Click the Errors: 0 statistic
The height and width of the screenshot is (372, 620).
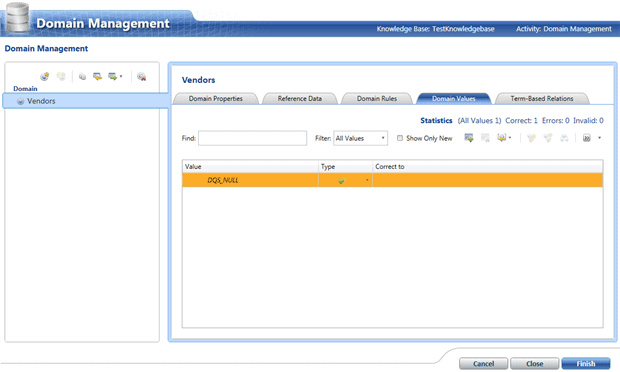556,121
